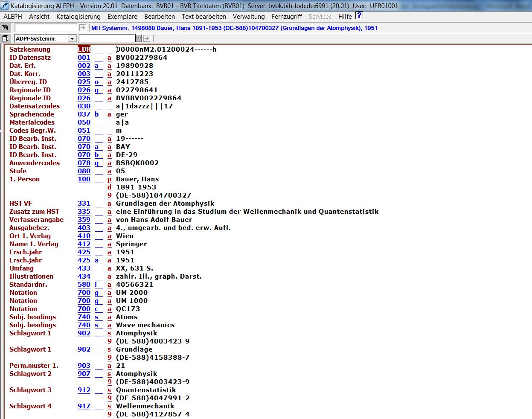Click into the top-left empty input field
Screen dimensions: 532x419
click(x=46, y=28)
